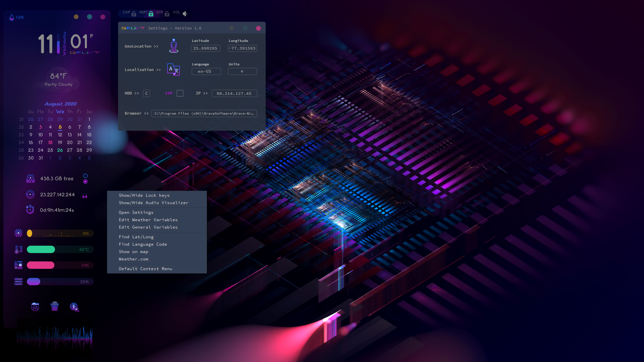Open the recycle bin basket icon
644x362 pixels.
click(55, 306)
